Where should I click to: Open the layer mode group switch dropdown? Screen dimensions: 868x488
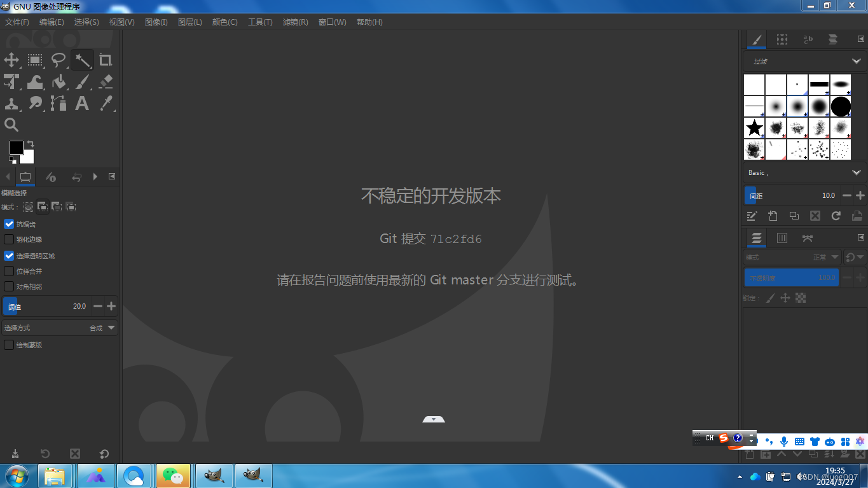coord(855,258)
